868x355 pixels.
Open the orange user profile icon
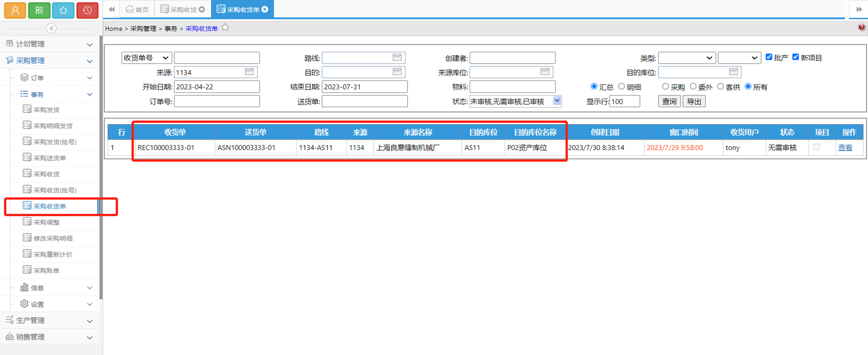pos(15,10)
